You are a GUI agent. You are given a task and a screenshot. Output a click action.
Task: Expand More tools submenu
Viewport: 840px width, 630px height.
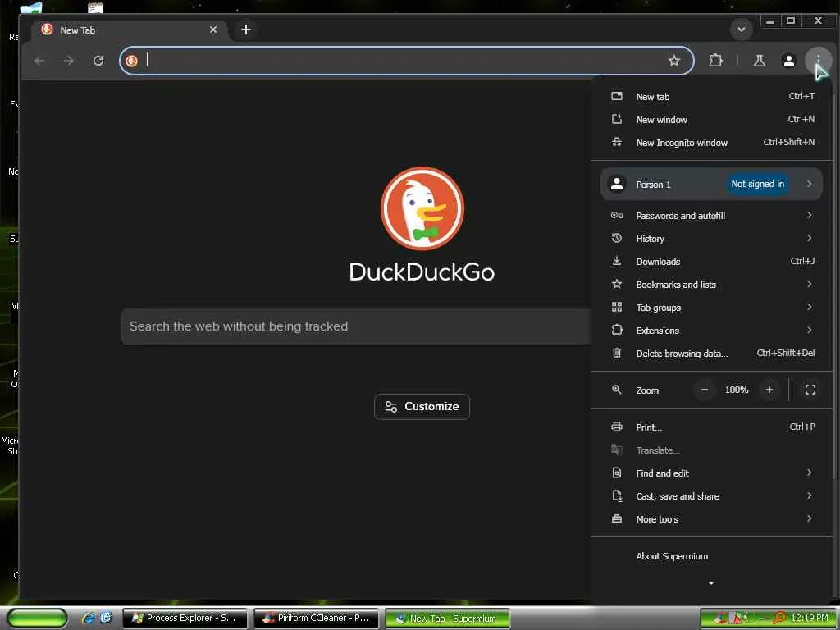pyautogui.click(x=713, y=519)
